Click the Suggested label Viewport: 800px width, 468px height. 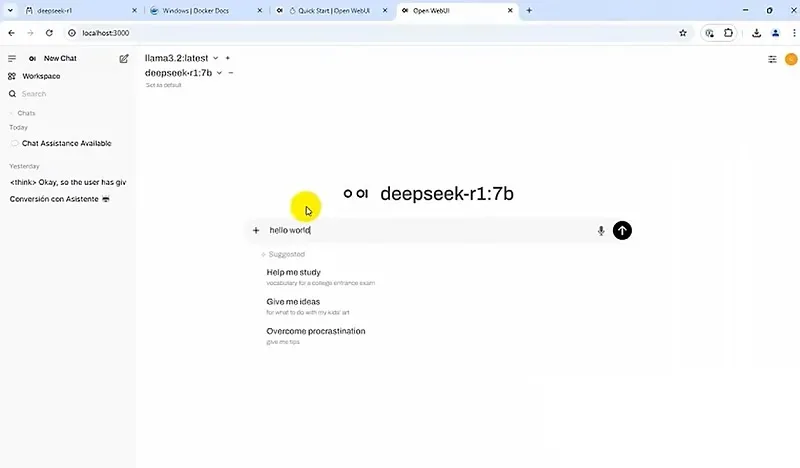pyautogui.click(x=286, y=254)
